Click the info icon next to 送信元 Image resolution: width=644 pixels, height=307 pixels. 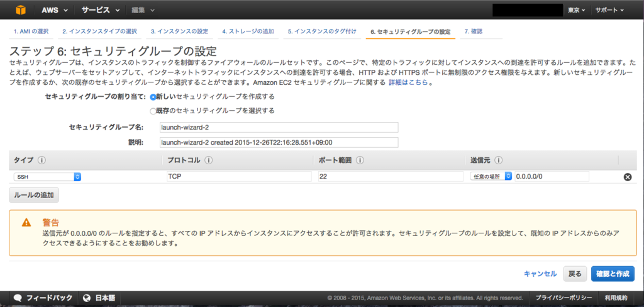point(499,160)
